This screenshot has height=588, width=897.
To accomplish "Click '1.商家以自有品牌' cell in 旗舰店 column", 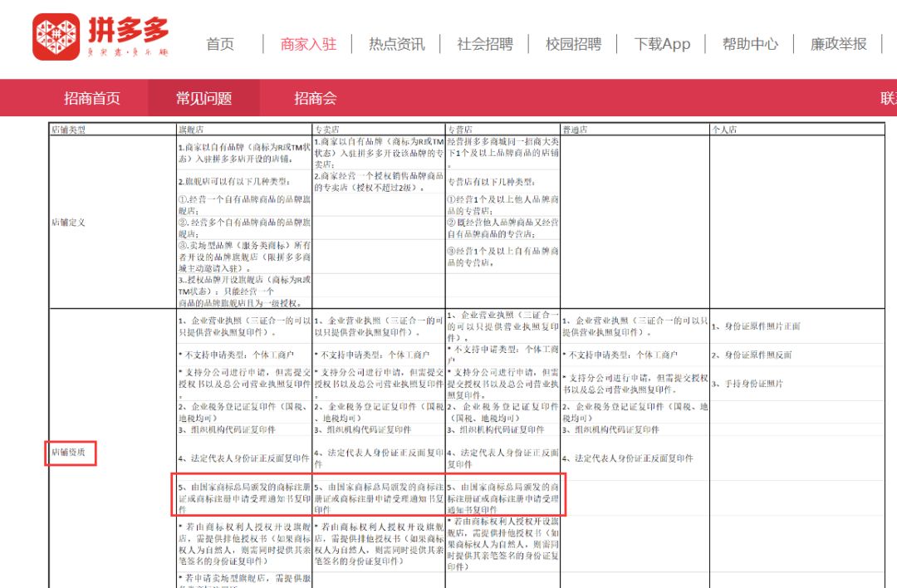I will pyautogui.click(x=244, y=152).
